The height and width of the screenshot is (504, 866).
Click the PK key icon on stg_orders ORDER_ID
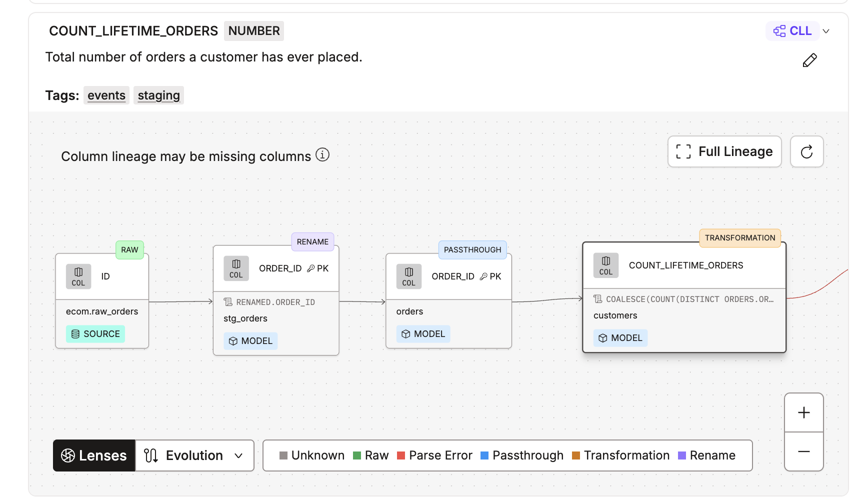pyautogui.click(x=310, y=268)
